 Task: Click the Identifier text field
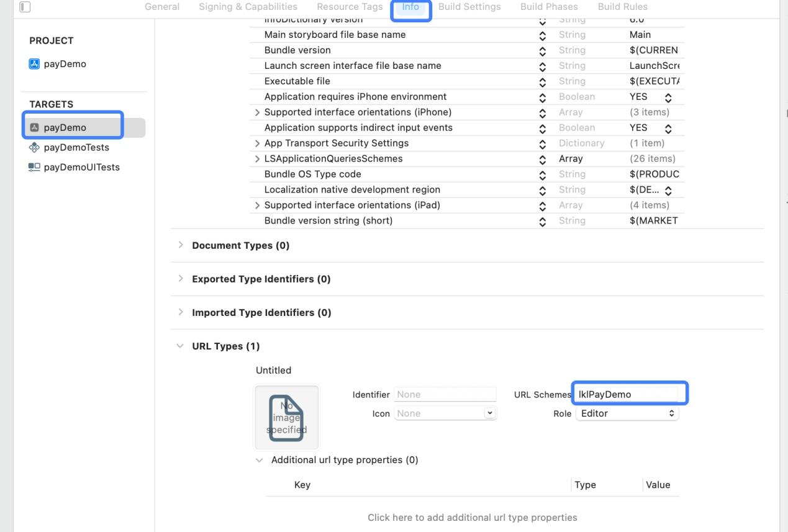tap(445, 394)
